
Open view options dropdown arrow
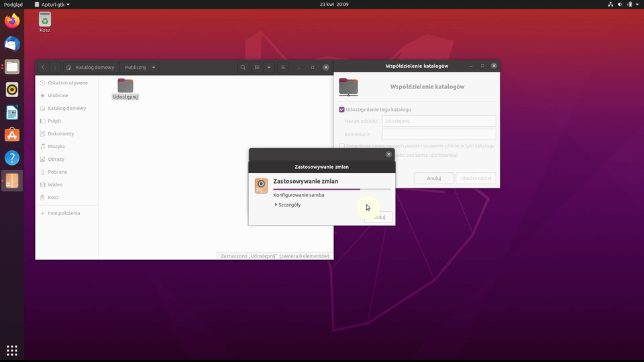269,67
